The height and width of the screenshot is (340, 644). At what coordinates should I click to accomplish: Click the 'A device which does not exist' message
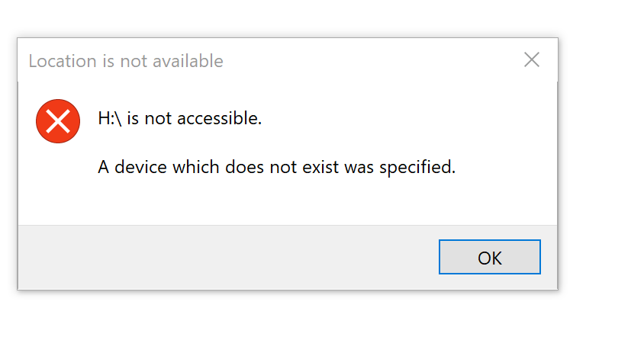[x=276, y=167]
